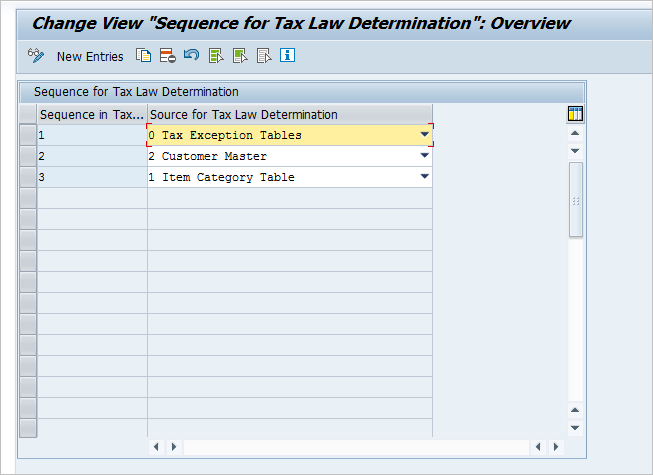653x475 pixels.
Task: Select row marker for sequence 3
Action: 28,177
